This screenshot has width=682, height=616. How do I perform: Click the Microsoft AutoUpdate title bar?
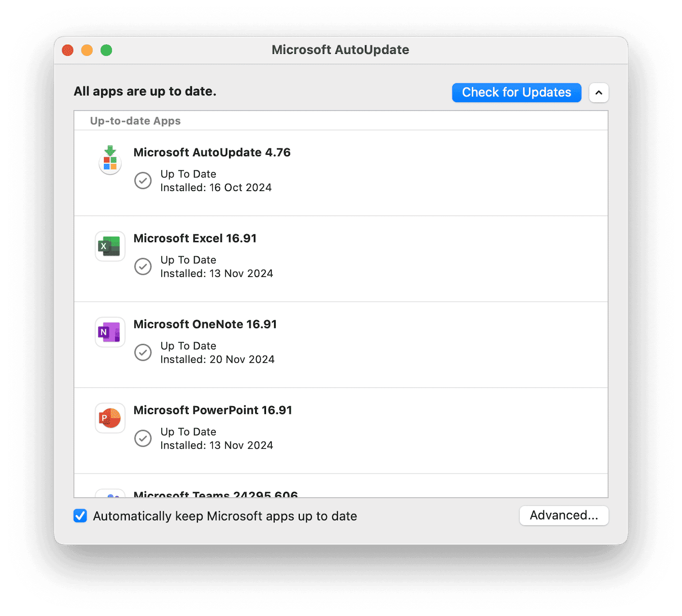pyautogui.click(x=340, y=49)
